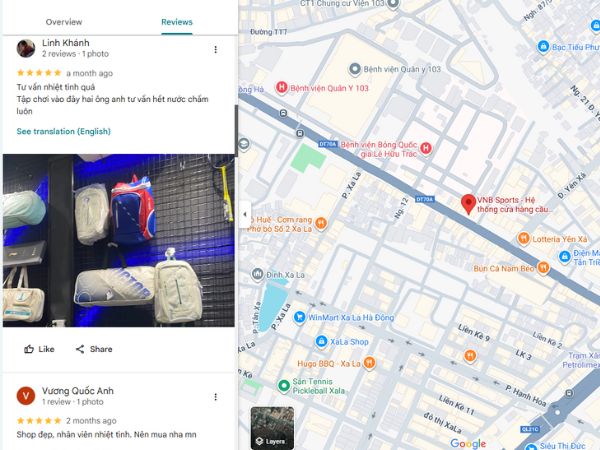Screen dimensions: 600x450
Task: Open more options for Vương Quốc Anh's review
Action: coord(215,397)
